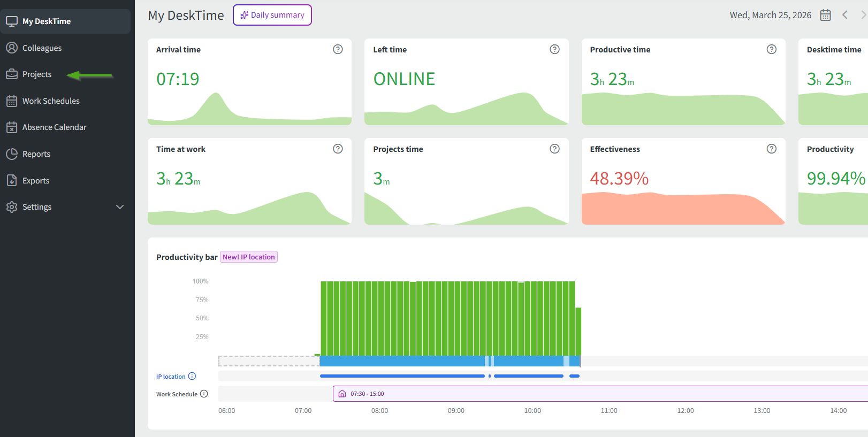
Task: Click the Daily summary button
Action: [272, 15]
